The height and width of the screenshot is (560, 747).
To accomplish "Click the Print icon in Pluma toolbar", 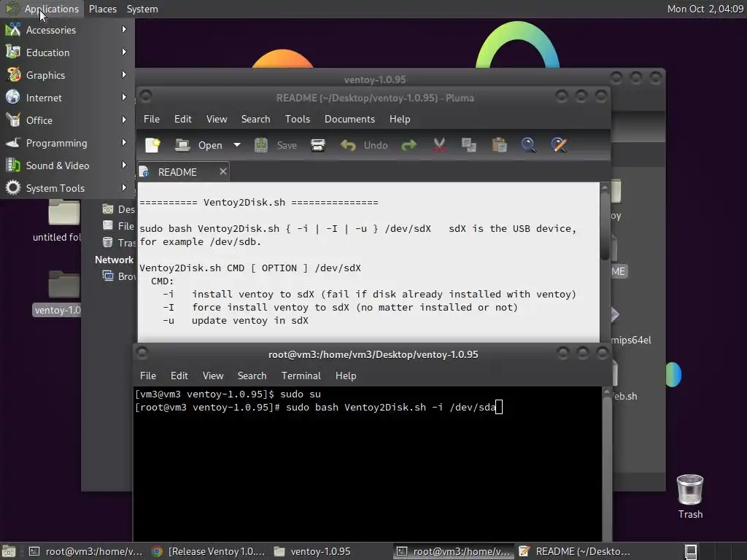I will click(318, 145).
